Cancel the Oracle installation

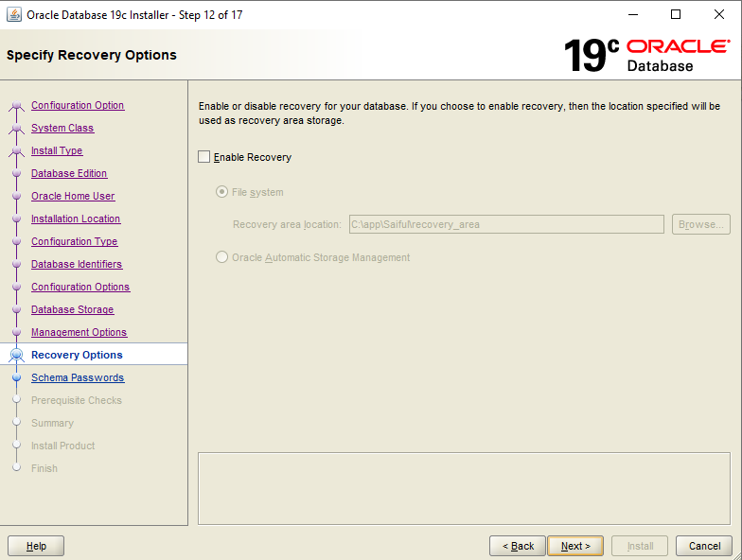tap(704, 546)
